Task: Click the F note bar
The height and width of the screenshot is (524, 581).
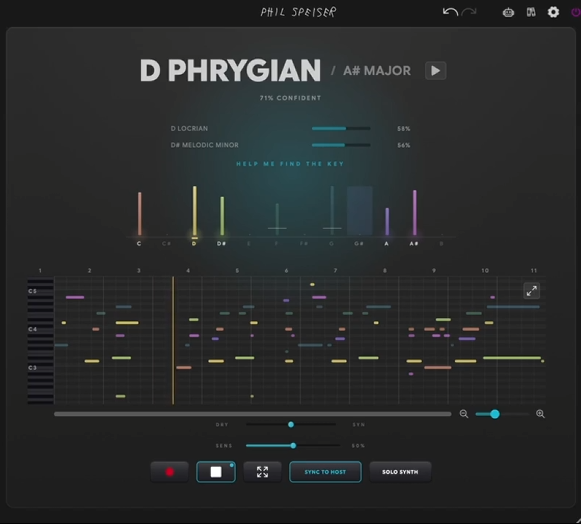Action: [277, 219]
